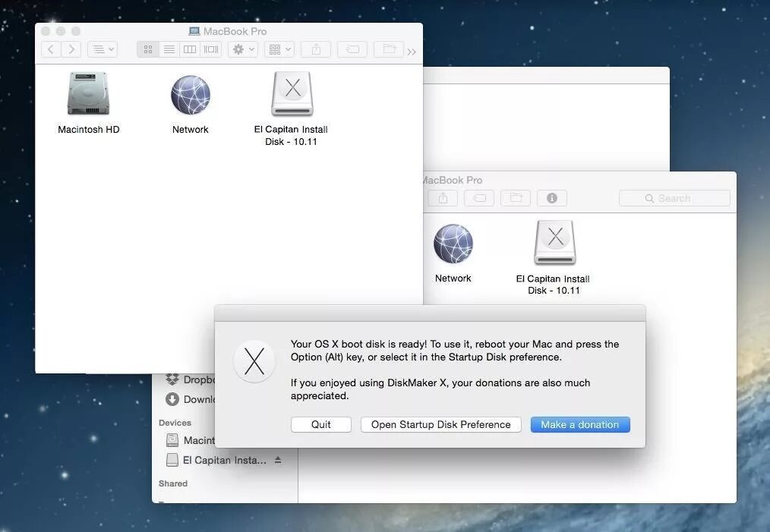Viewport: 770px width, 532px height.
Task: Eject El Capitan install disk from sidebar
Action: pos(278,461)
